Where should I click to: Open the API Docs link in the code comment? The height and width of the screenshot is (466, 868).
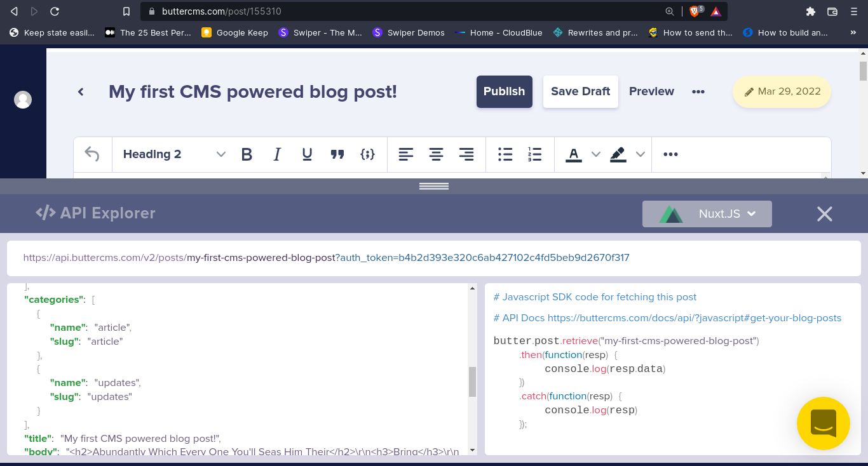pyautogui.click(x=695, y=317)
